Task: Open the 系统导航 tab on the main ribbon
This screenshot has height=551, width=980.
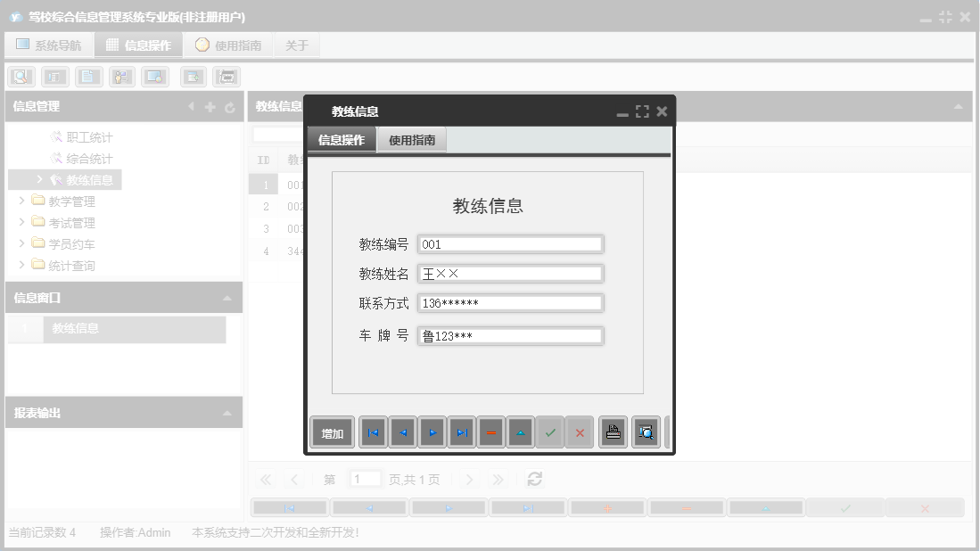Action: click(x=49, y=44)
